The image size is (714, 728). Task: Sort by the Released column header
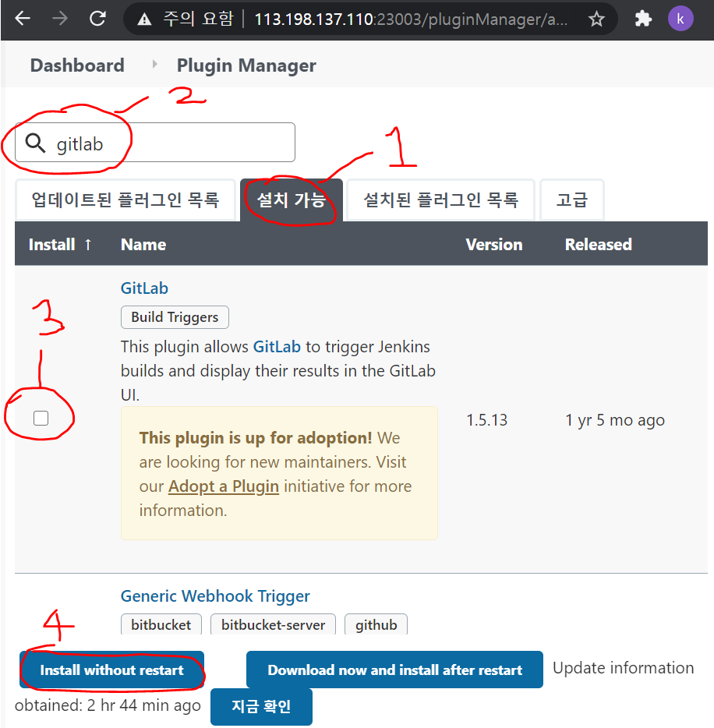[x=599, y=244]
